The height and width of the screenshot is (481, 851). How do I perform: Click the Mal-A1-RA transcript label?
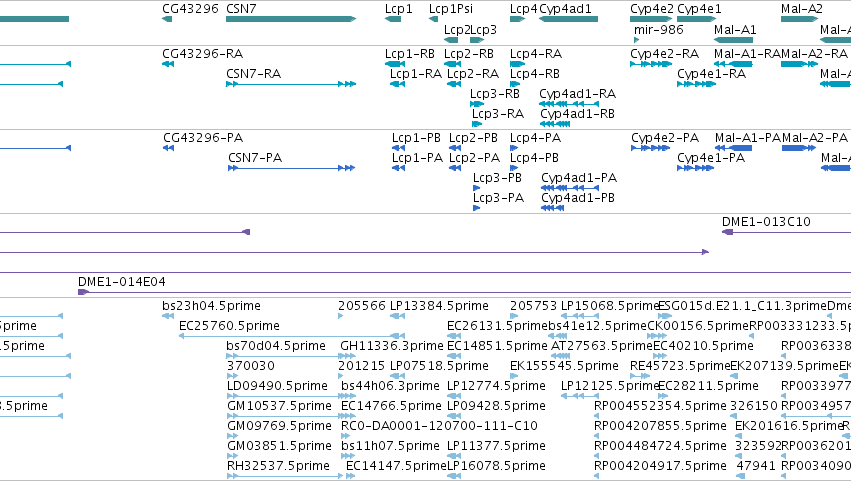[747, 54]
